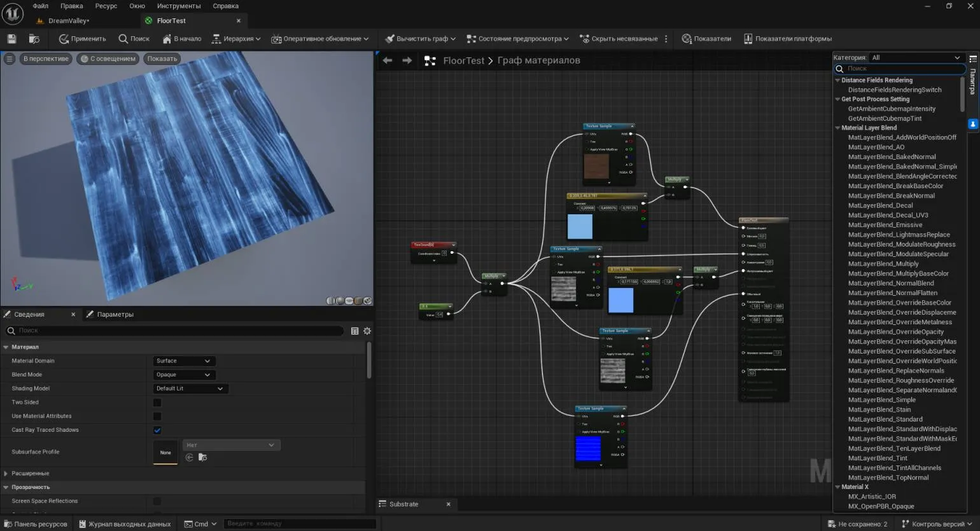Open details panel settings gear
This screenshot has height=531, width=980.
[x=367, y=331]
